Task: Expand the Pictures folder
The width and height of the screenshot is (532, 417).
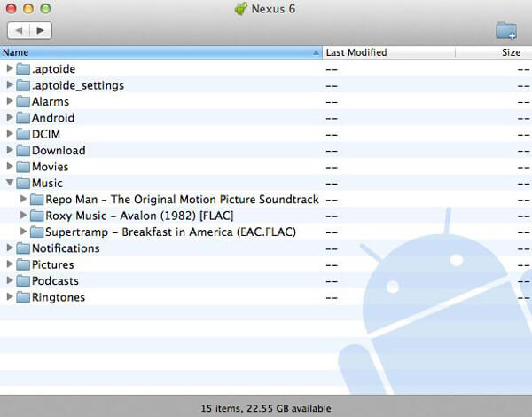Action: pos(10,264)
